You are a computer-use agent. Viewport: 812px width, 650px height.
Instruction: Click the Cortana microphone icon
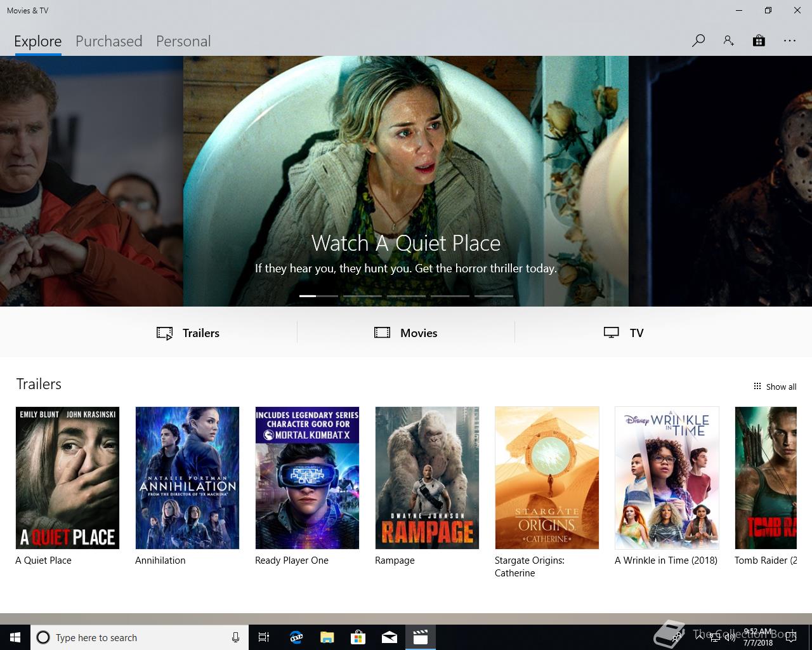click(x=235, y=637)
